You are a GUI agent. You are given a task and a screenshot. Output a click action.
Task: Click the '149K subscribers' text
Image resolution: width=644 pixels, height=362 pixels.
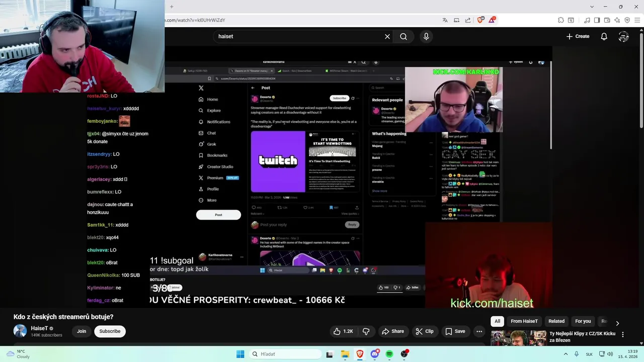(46, 335)
